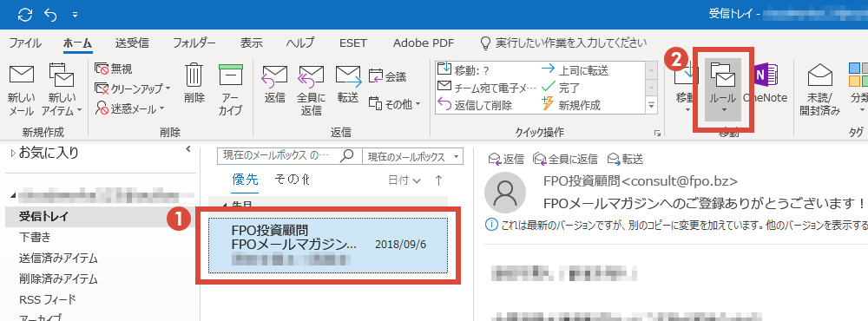Open the クイック操作 dialog launcher
Screen dimensions: 868x321
point(657,134)
